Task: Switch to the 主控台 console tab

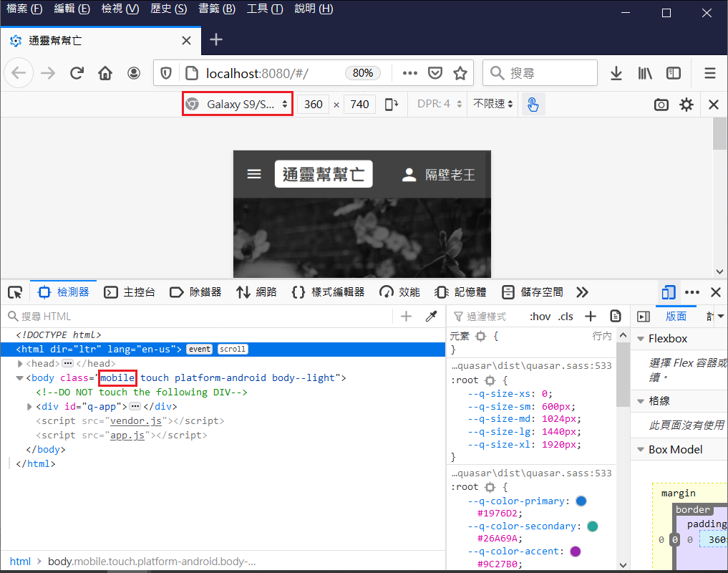Action: click(x=130, y=292)
